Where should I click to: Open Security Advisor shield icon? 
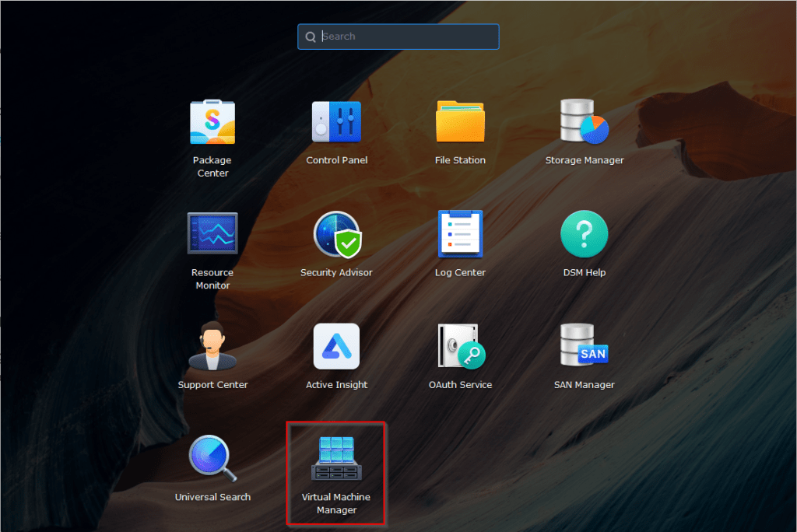coord(336,234)
